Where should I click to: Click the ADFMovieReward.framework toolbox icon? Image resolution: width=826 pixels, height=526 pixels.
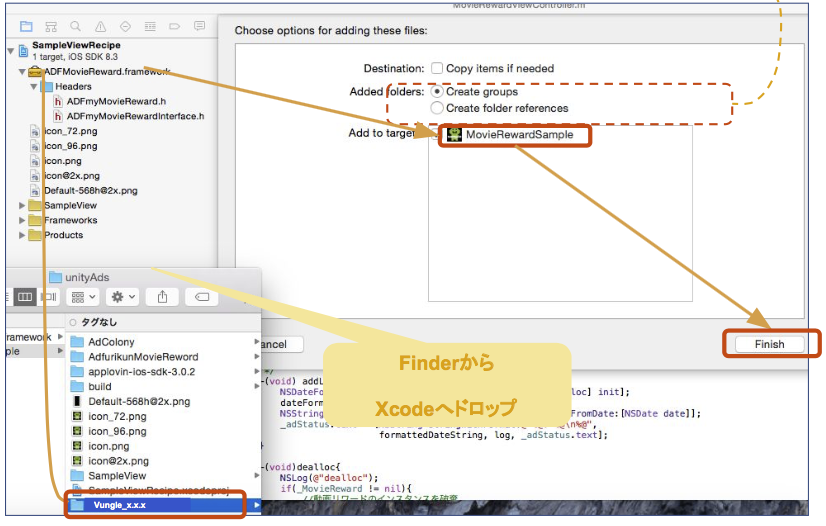(x=35, y=71)
